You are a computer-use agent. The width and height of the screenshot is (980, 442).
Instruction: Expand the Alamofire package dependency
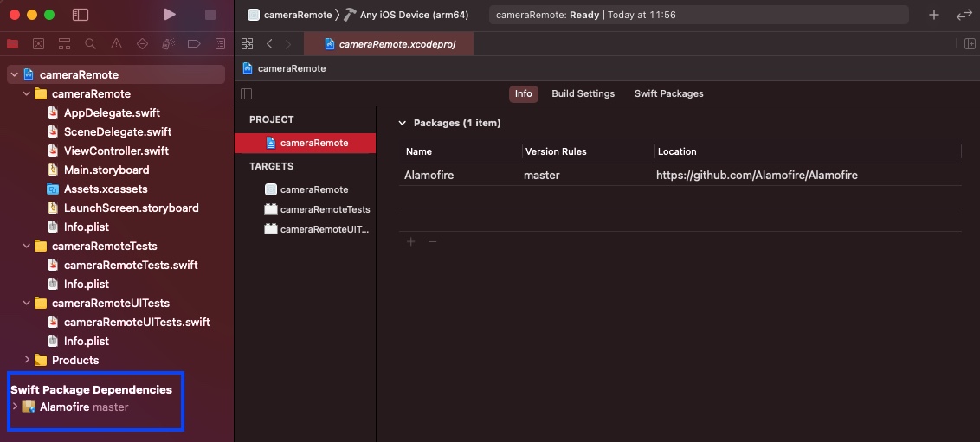tap(15, 407)
